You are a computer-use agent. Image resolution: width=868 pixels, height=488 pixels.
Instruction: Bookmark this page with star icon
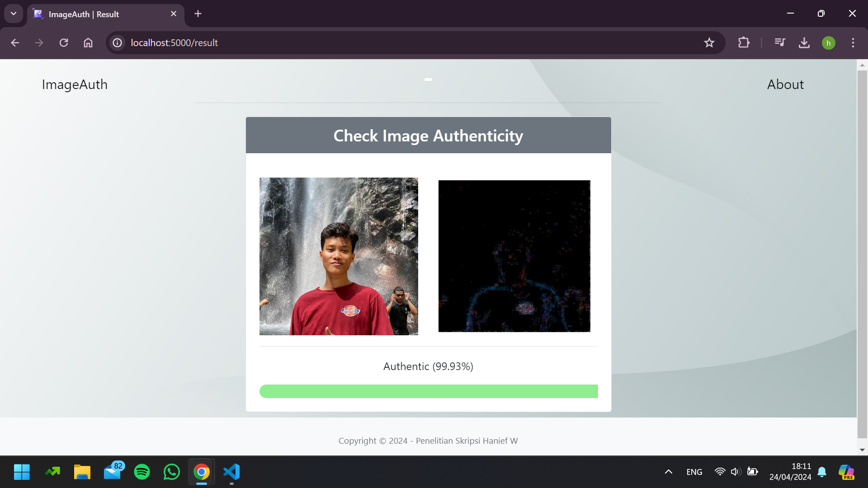(x=709, y=43)
